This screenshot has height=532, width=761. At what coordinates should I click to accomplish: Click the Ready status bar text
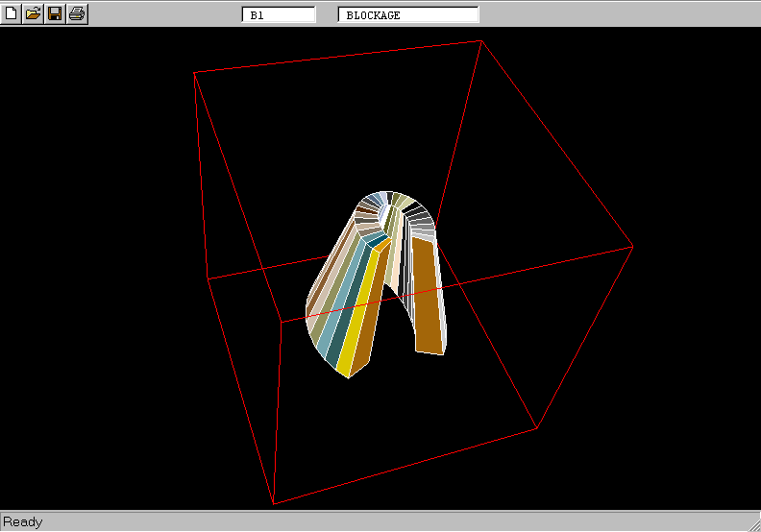[23, 521]
